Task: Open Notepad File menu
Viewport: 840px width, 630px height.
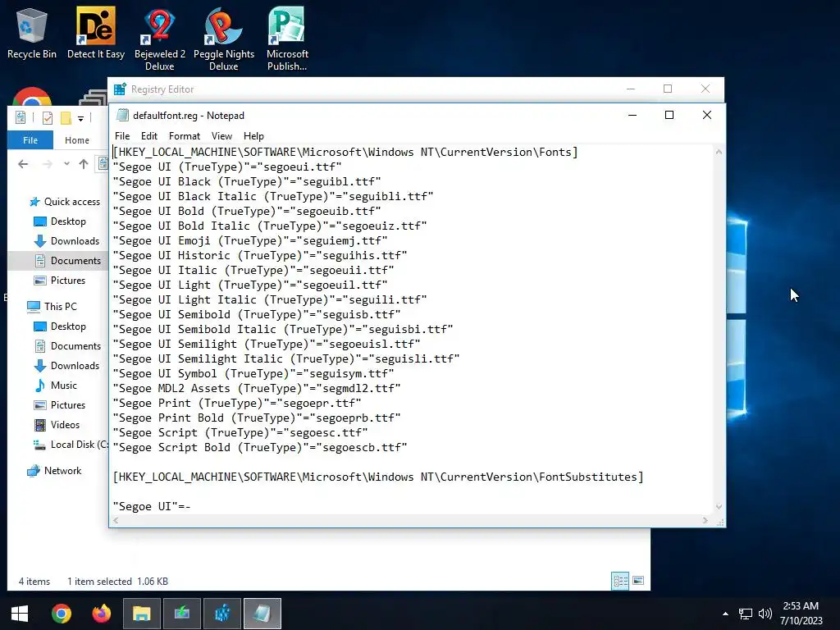Action: click(x=122, y=136)
